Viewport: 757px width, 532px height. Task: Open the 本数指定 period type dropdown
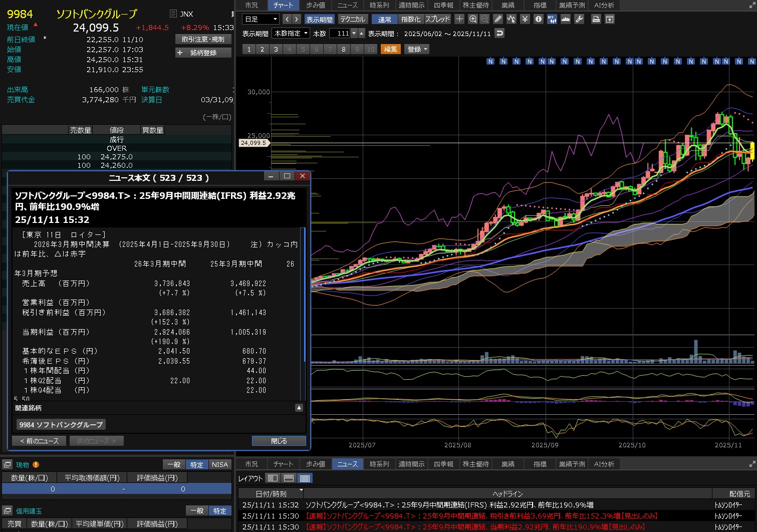[x=291, y=33]
